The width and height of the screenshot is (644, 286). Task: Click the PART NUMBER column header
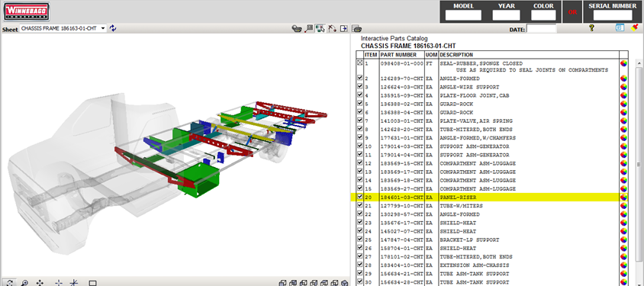398,55
